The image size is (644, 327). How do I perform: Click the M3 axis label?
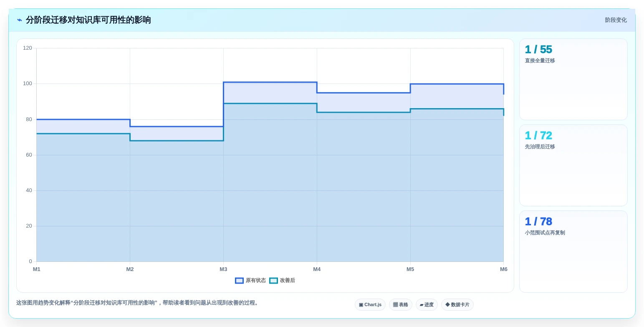[x=223, y=269]
